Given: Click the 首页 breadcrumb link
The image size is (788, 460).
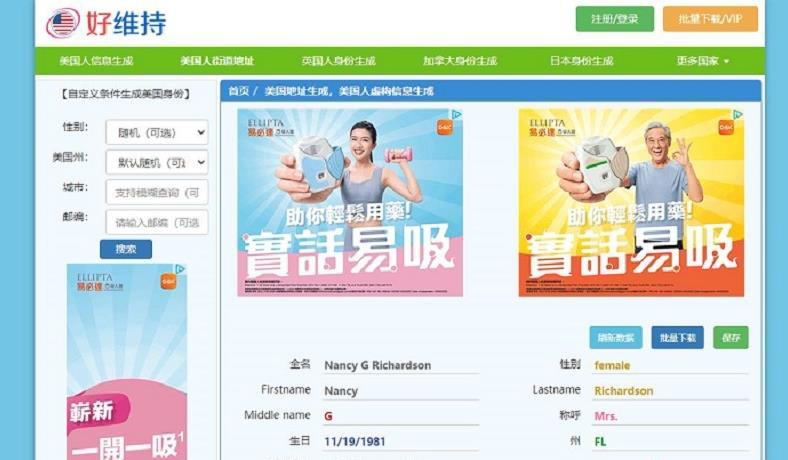Looking at the screenshot, I should pos(239,91).
